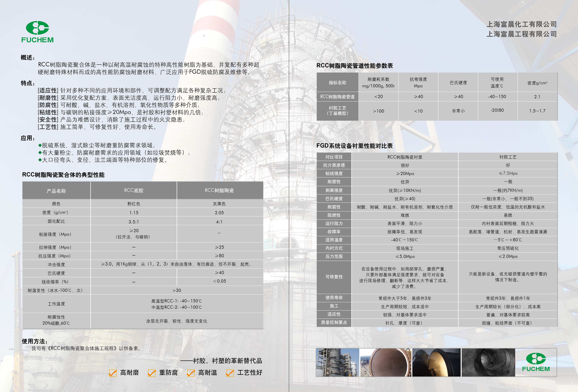Click the worker inside pipe photo thumbnail
578x392 pixels.
(x=436, y=362)
